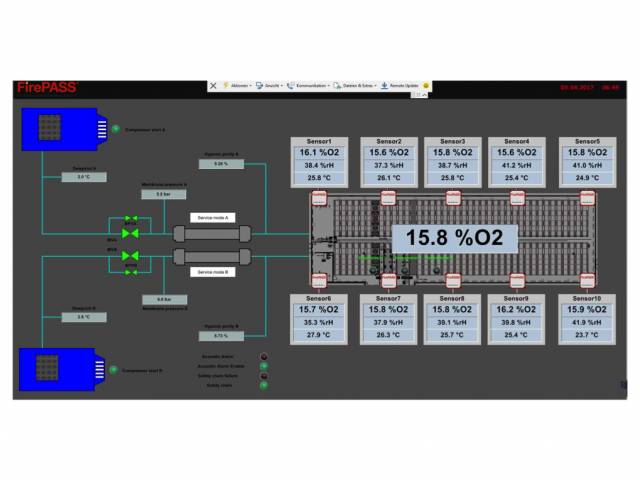Viewport: 640px width, 480px height.
Task: Click the sensor marker above Sensor10 panel
Action: point(586,279)
